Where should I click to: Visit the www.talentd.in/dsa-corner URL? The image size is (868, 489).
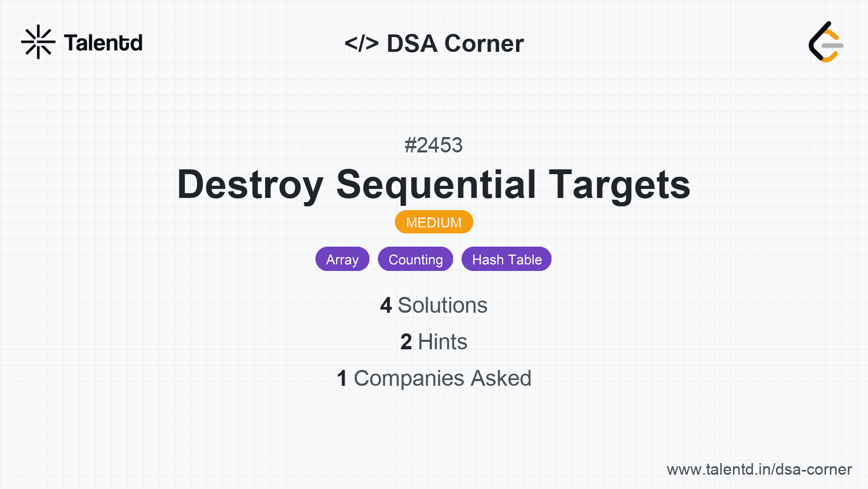(x=759, y=469)
